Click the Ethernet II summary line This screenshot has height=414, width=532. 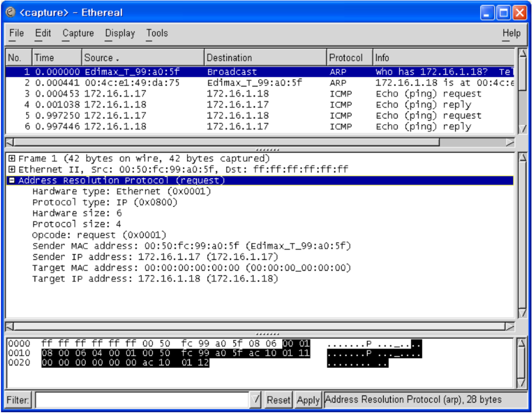[183, 169]
